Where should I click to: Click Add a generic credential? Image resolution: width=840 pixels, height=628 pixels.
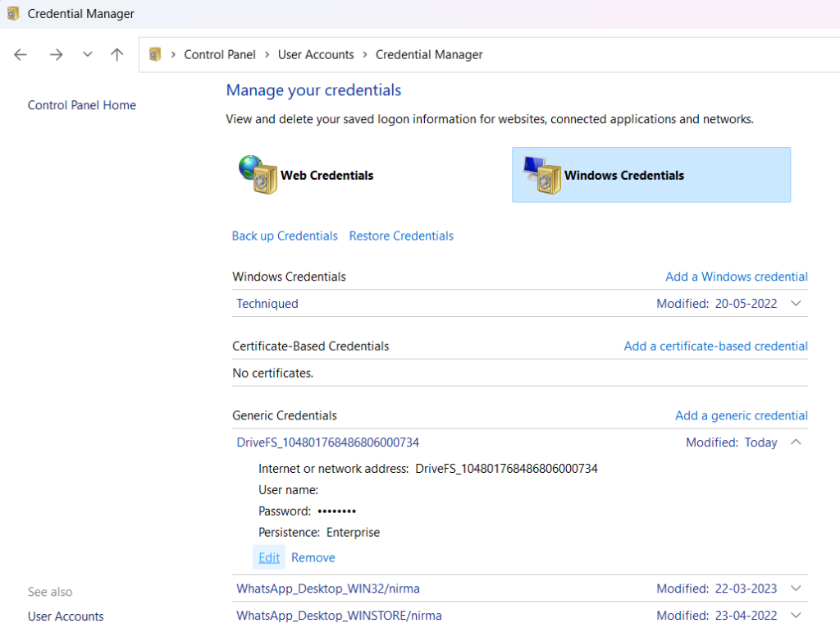pos(742,415)
